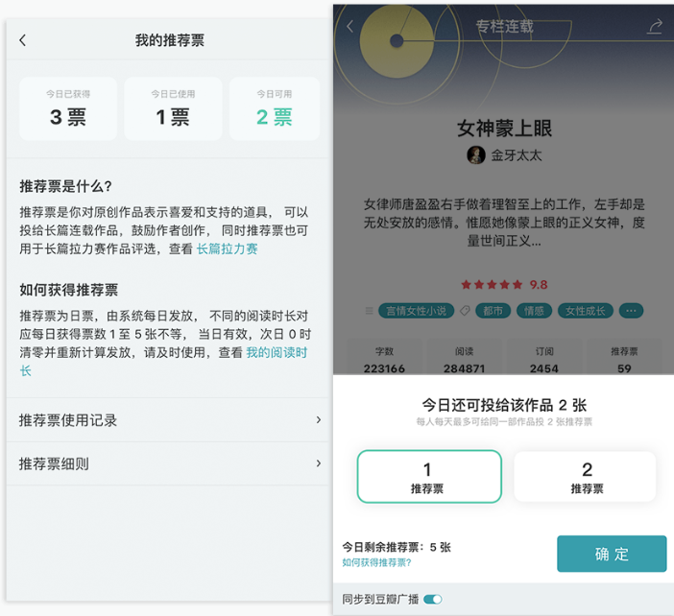
Task: Click 今日还可投给该作品 2 张 text
Action: [x=504, y=405]
